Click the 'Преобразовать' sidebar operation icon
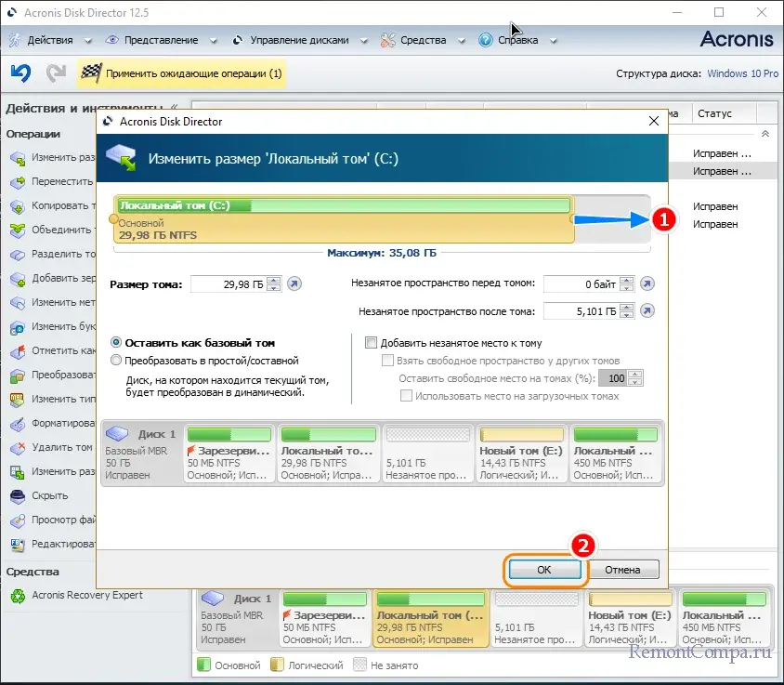The image size is (784, 685). [x=18, y=375]
